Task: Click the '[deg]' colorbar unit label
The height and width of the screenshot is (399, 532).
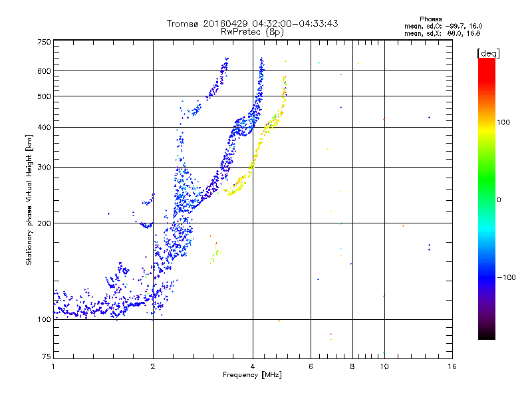Action: pyautogui.click(x=488, y=53)
